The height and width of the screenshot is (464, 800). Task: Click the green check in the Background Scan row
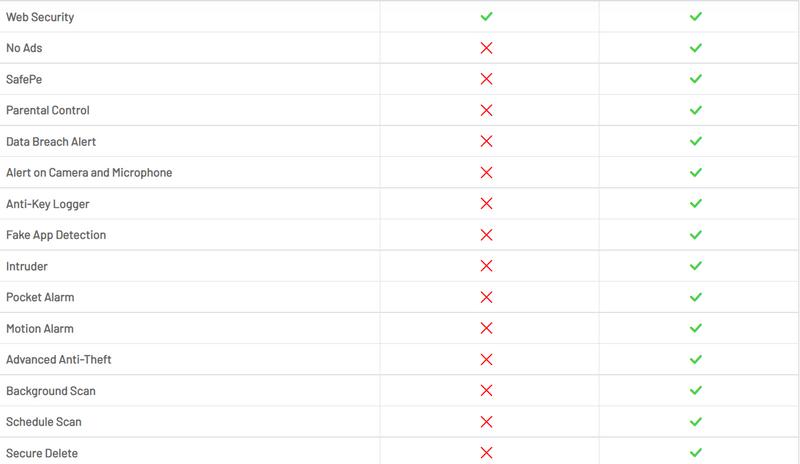pos(696,391)
